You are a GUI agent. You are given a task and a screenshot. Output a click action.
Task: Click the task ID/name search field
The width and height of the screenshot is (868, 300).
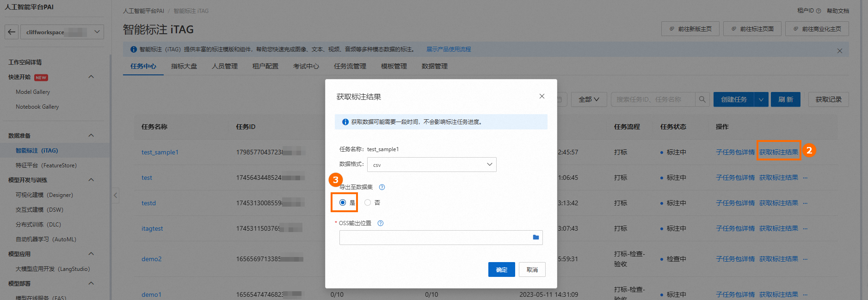[x=653, y=99]
